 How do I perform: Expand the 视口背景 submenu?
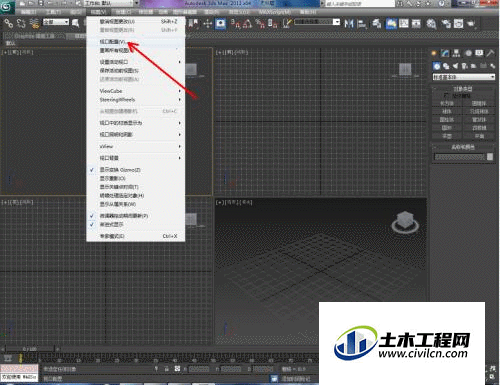pos(136,158)
